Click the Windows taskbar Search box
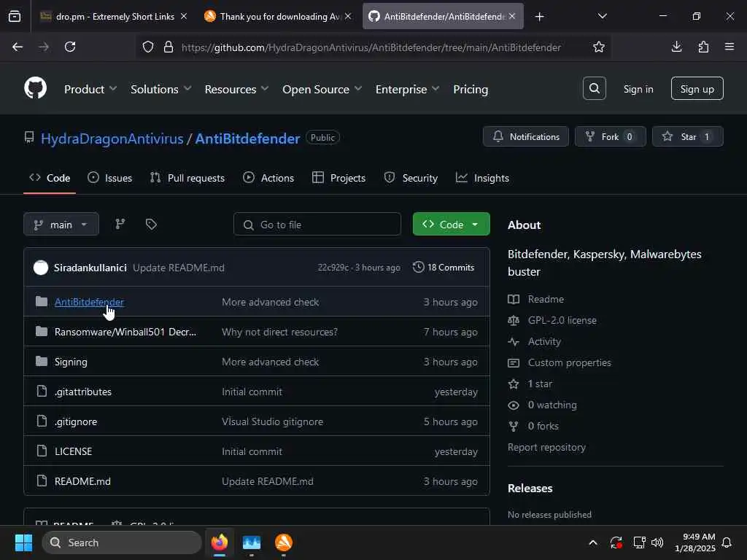This screenshot has width=747, height=560. click(x=122, y=542)
